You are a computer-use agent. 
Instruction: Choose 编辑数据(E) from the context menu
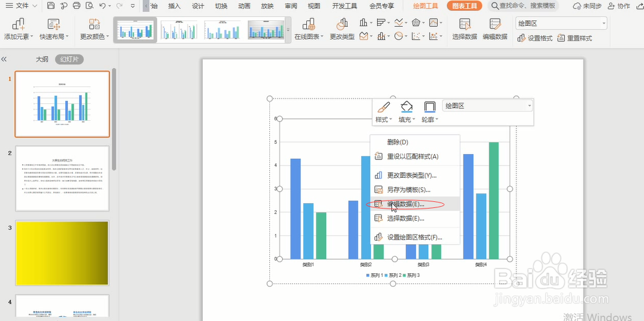[x=415, y=204]
